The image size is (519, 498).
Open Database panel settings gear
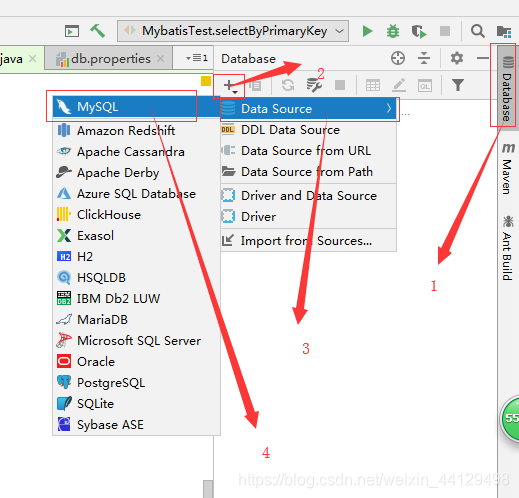457,58
